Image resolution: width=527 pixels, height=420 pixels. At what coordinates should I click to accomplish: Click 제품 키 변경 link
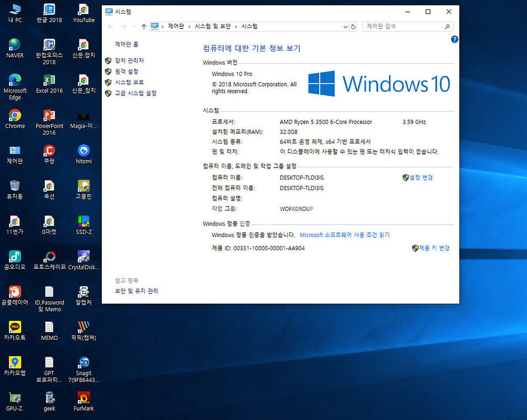click(x=434, y=248)
